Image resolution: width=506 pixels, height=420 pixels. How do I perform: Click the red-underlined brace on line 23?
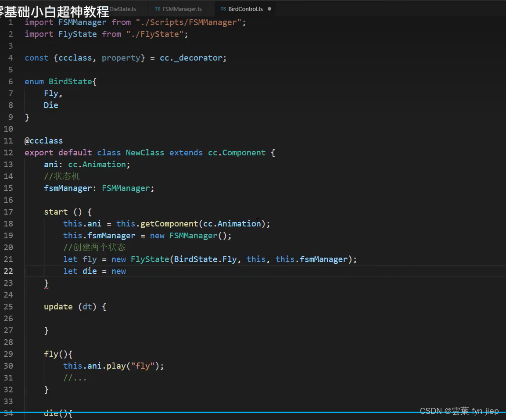tap(46, 284)
